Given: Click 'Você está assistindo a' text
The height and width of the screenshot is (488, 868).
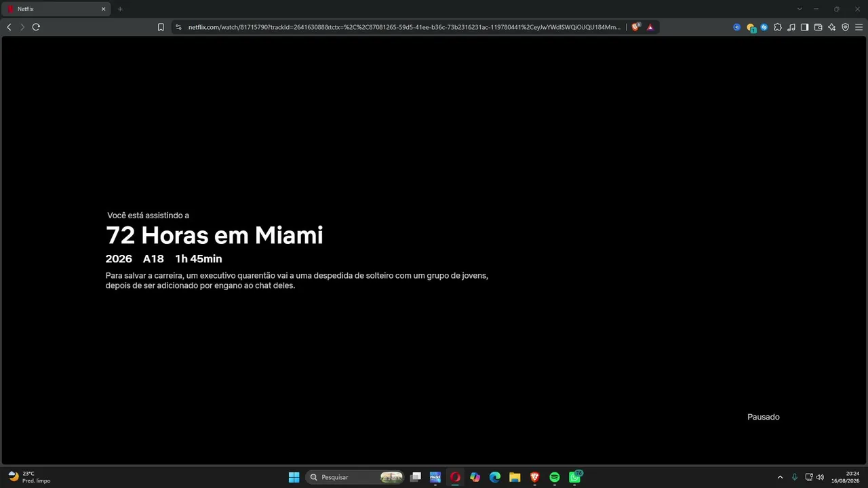Looking at the screenshot, I should coord(148,216).
